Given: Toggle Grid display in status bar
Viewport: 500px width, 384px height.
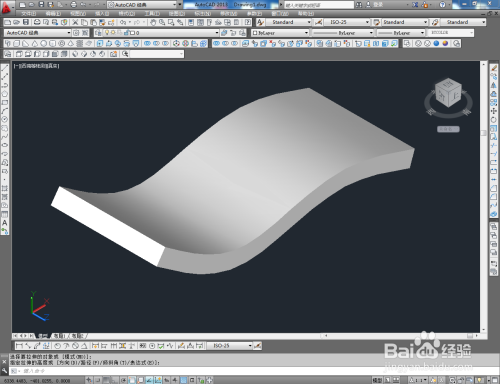Looking at the screenshot, I should (106, 380).
